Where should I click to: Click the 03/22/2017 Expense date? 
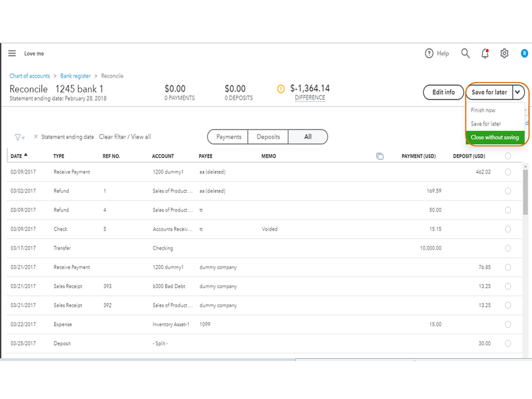click(23, 324)
